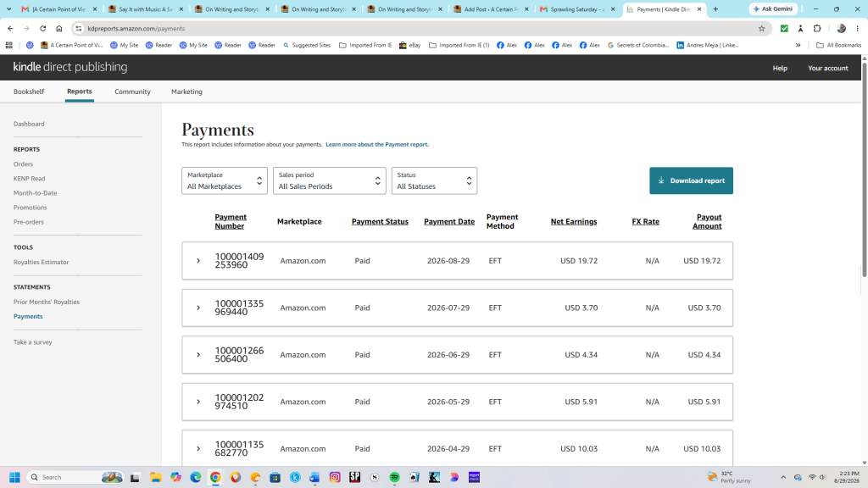Open the Royalties Estimator tool
The height and width of the screenshot is (488, 868).
(41, 262)
